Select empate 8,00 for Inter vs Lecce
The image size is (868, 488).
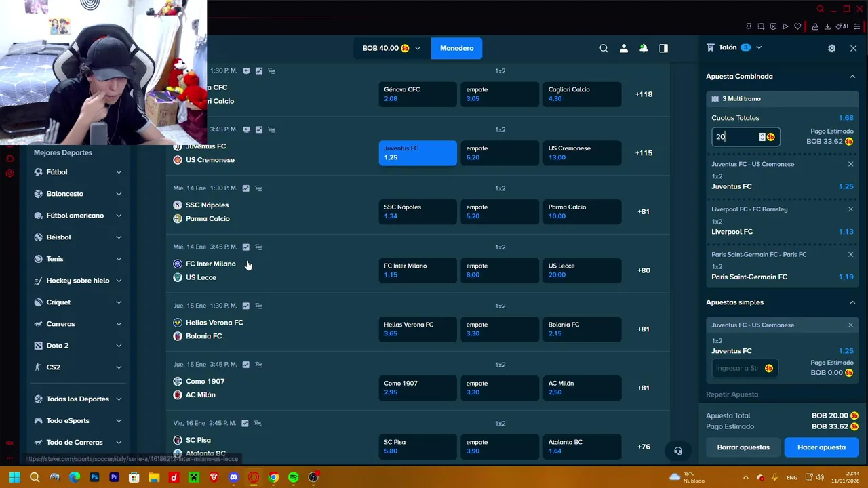[x=500, y=270]
